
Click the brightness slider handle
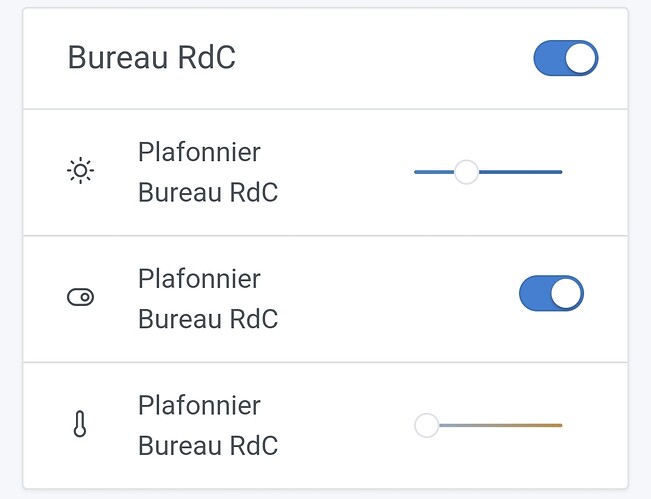[466, 172]
